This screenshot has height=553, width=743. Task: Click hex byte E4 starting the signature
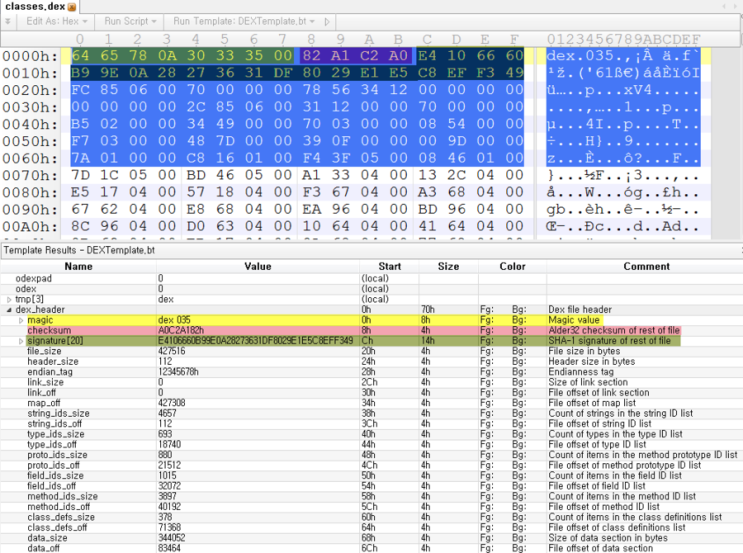pos(427,55)
